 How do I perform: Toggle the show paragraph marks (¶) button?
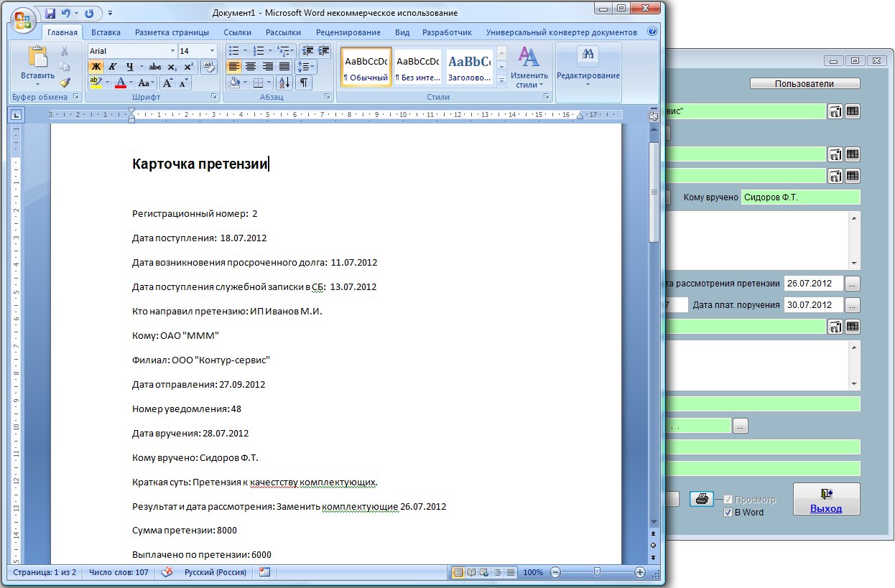[305, 83]
